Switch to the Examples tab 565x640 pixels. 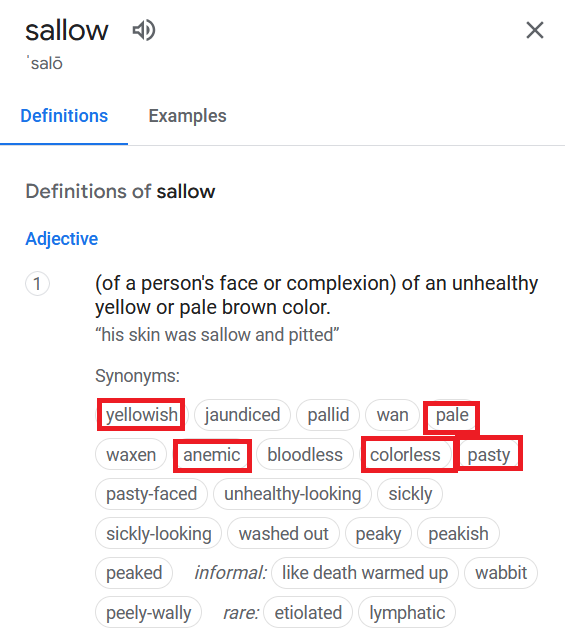(187, 116)
